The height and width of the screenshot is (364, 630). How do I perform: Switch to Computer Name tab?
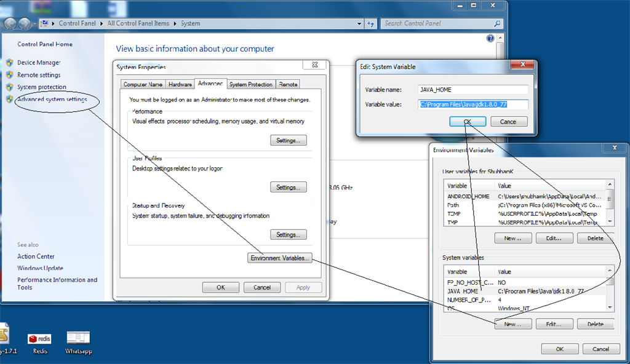point(143,84)
